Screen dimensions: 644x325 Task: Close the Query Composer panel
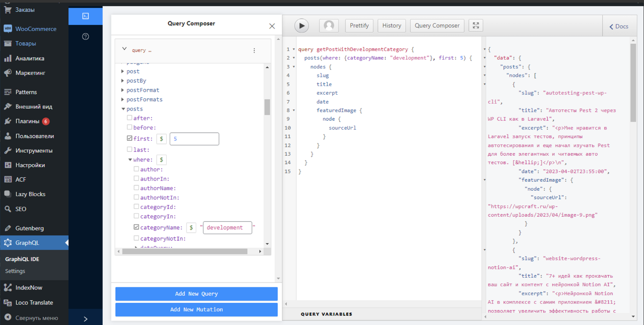(272, 26)
